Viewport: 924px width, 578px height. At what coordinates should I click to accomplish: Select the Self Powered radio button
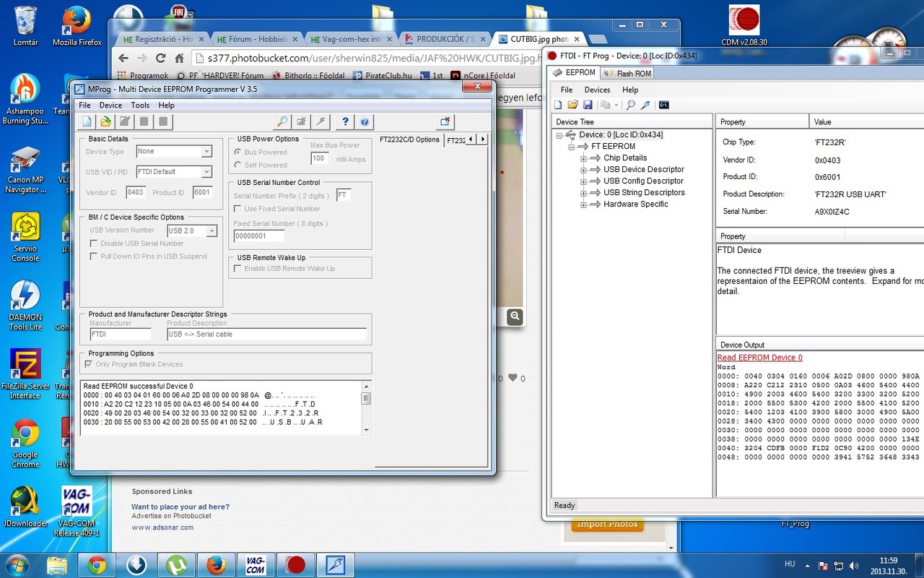click(237, 165)
